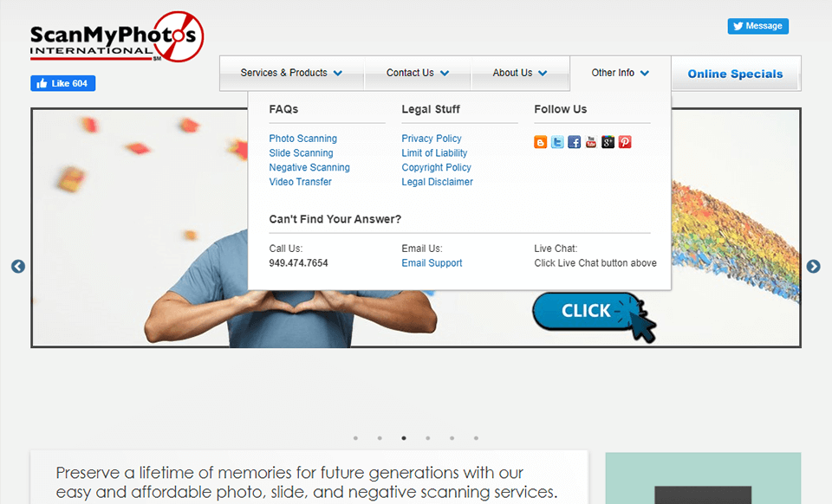Image resolution: width=832 pixels, height=504 pixels.
Task: Go to previous slide with left arrow
Action: pyautogui.click(x=18, y=266)
